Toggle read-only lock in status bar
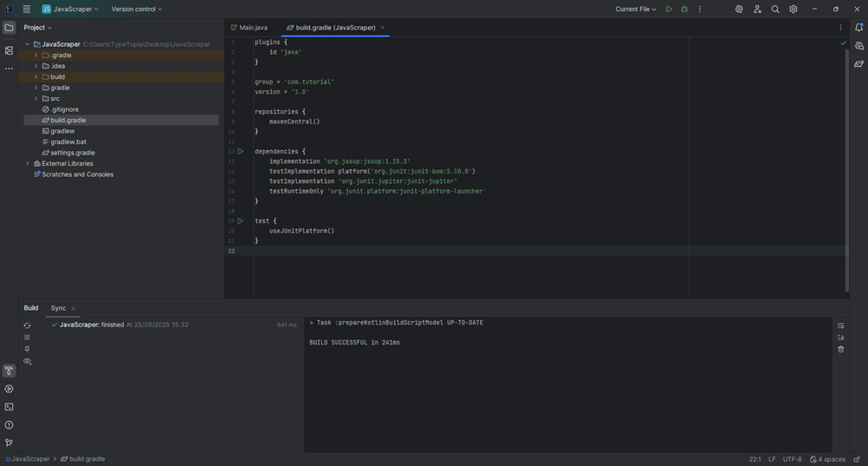 coord(858,459)
